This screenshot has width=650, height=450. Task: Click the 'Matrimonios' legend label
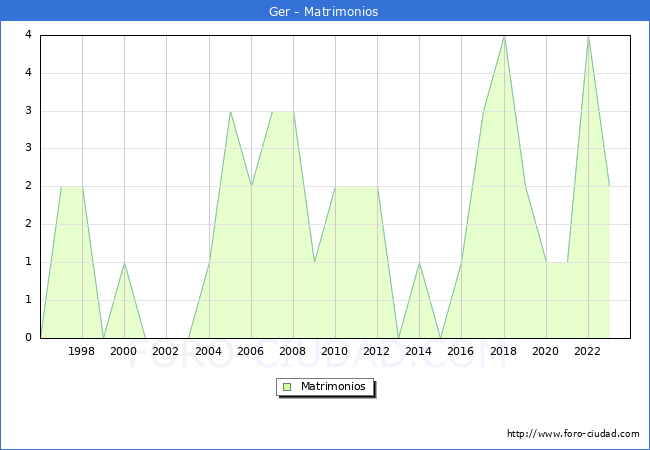[x=333, y=386]
